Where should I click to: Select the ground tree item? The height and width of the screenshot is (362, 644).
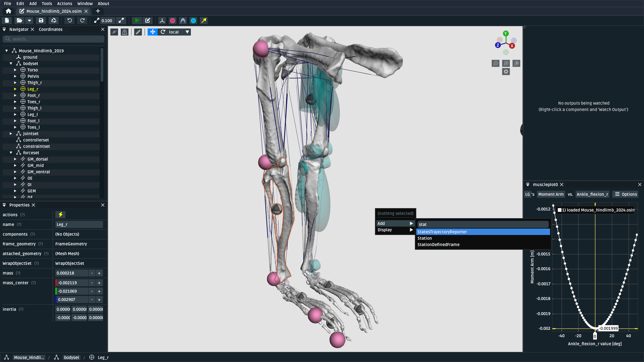point(30,57)
